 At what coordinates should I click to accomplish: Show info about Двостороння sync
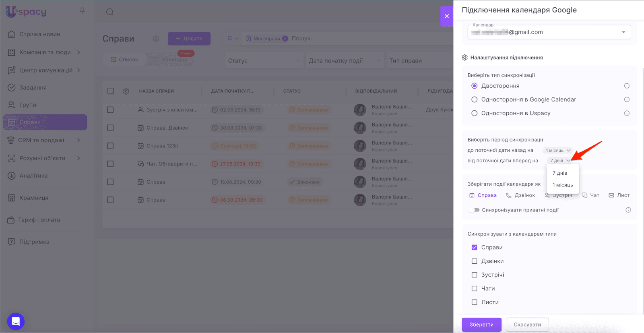point(627,86)
